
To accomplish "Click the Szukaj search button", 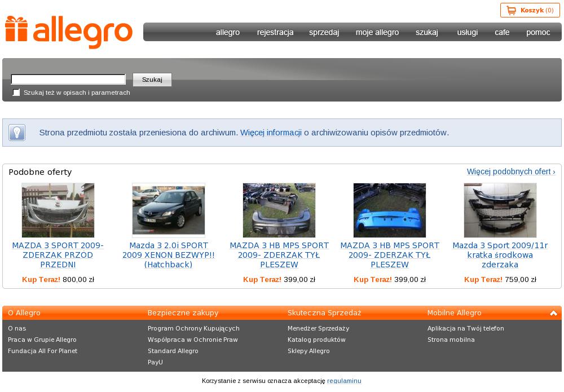I will click(152, 80).
